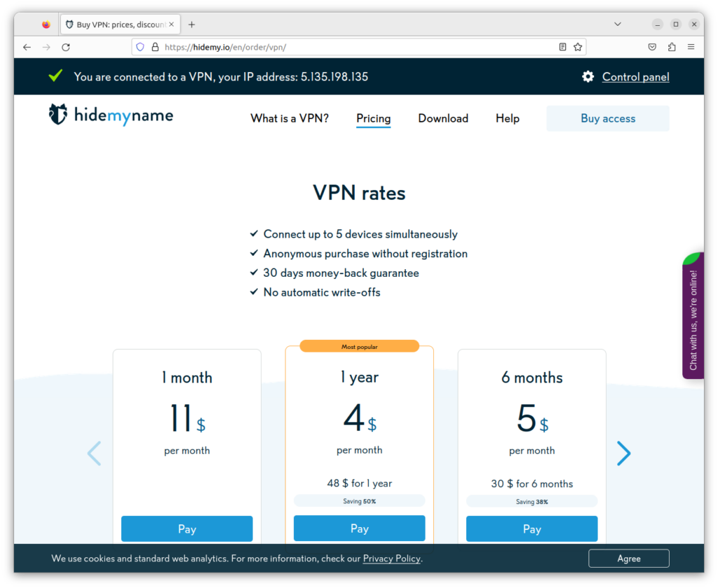Open the Pocket save icon

coord(653,47)
